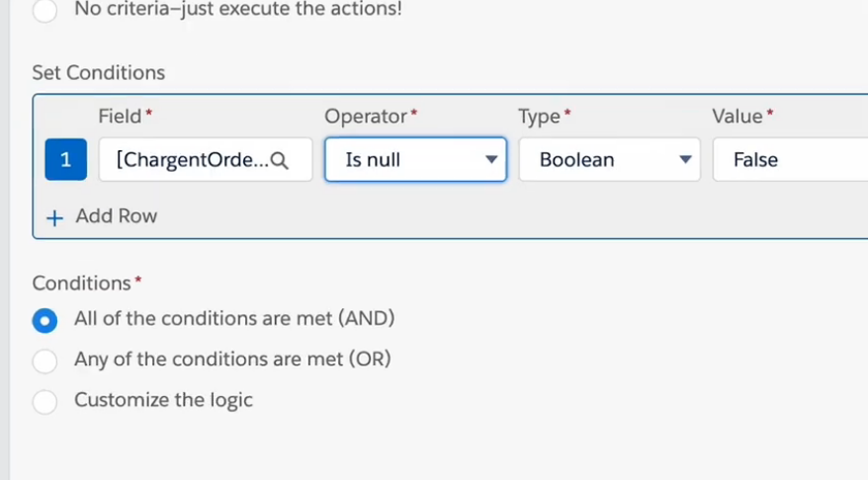
Task: Click the '[ChargentOrde...' field input box
Action: pos(188,160)
